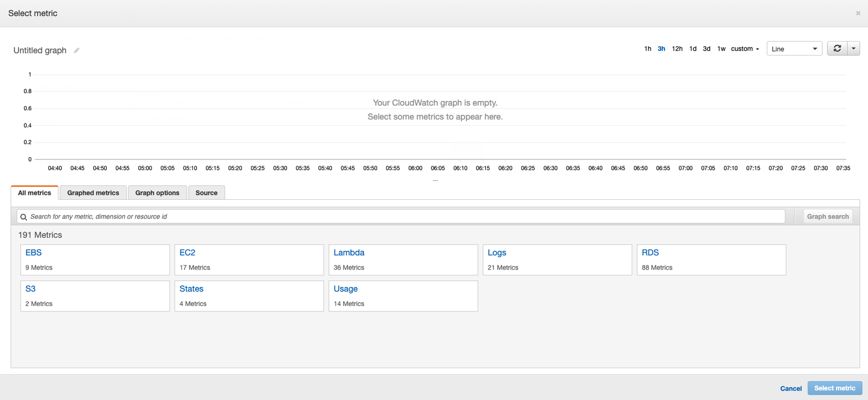Open the EC2 metrics namespace

coord(187,253)
